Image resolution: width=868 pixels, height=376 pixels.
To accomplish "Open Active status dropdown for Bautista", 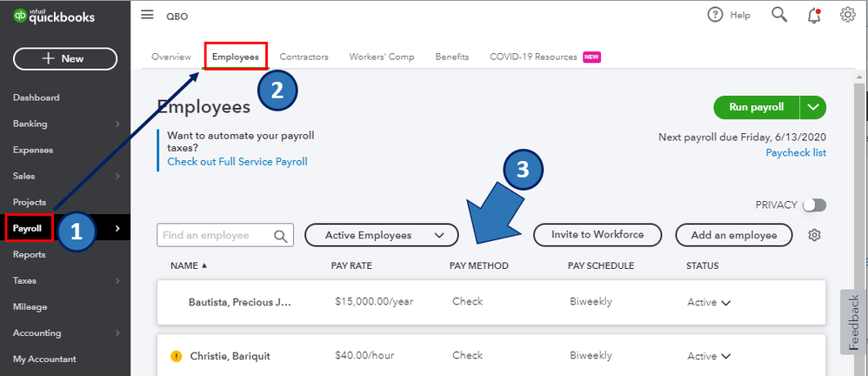I will point(709,302).
